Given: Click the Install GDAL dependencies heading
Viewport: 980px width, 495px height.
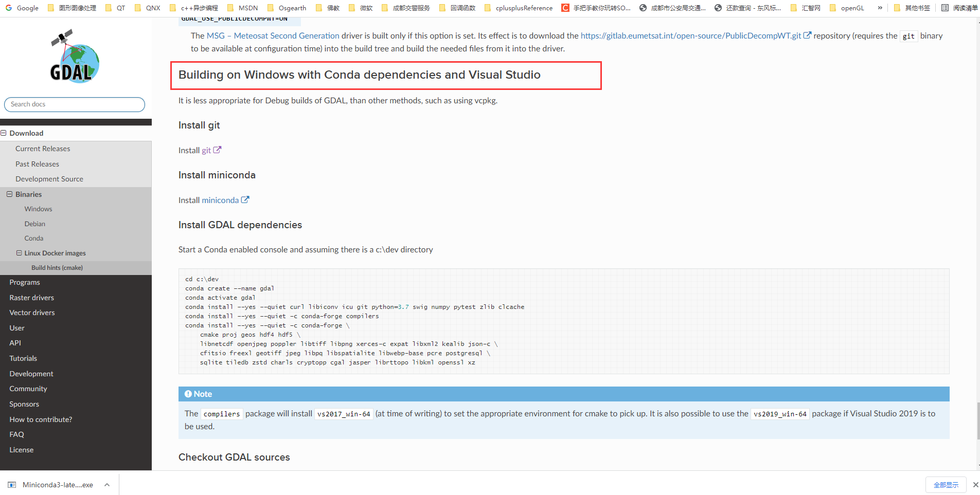Looking at the screenshot, I should [240, 225].
